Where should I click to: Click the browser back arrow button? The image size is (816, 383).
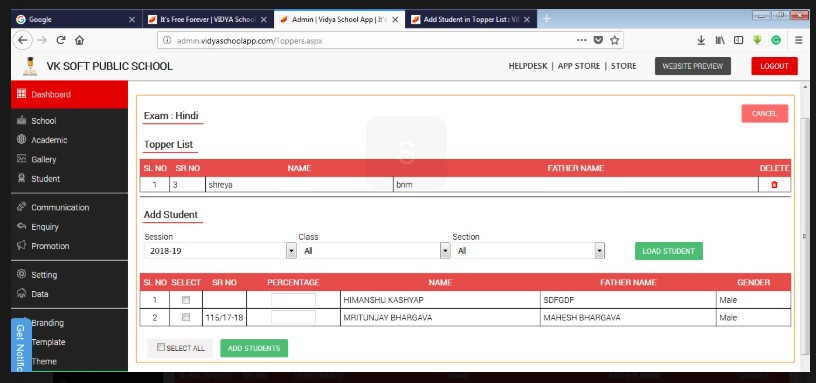22,40
